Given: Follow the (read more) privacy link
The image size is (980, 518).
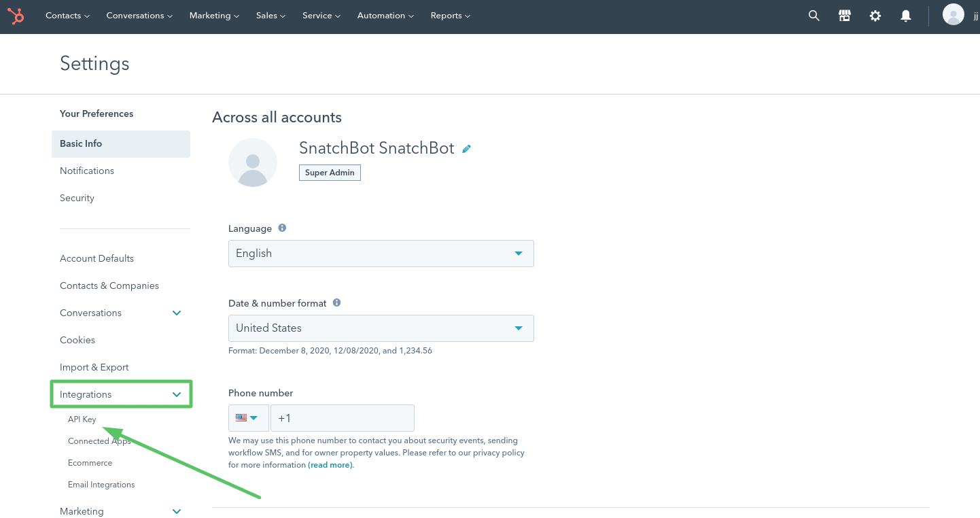Looking at the screenshot, I should [x=330, y=465].
